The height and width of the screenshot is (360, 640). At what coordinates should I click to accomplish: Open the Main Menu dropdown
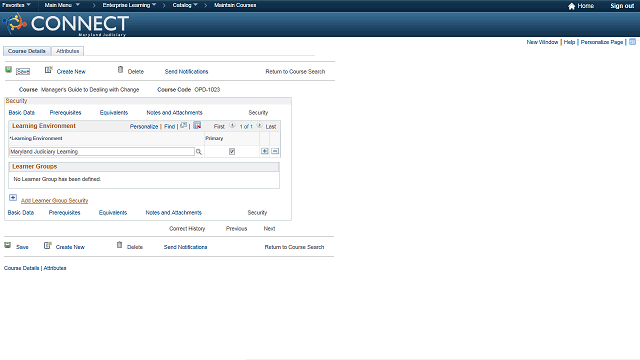tap(62, 5)
